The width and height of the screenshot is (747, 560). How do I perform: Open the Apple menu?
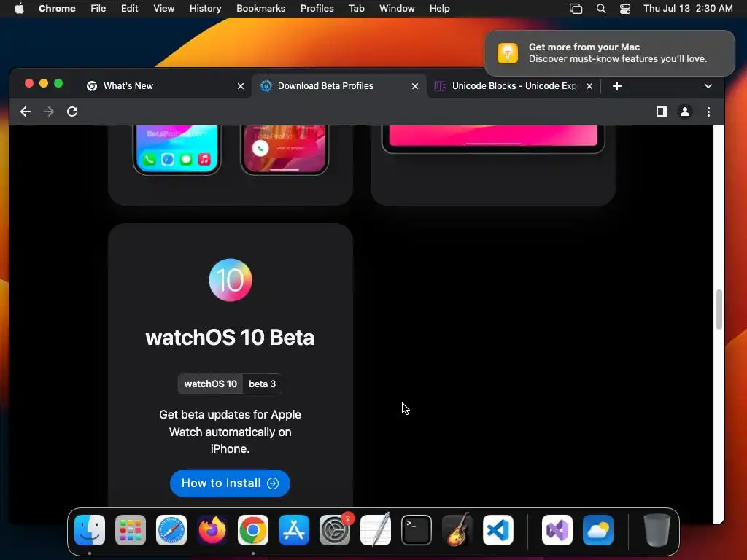coord(19,8)
